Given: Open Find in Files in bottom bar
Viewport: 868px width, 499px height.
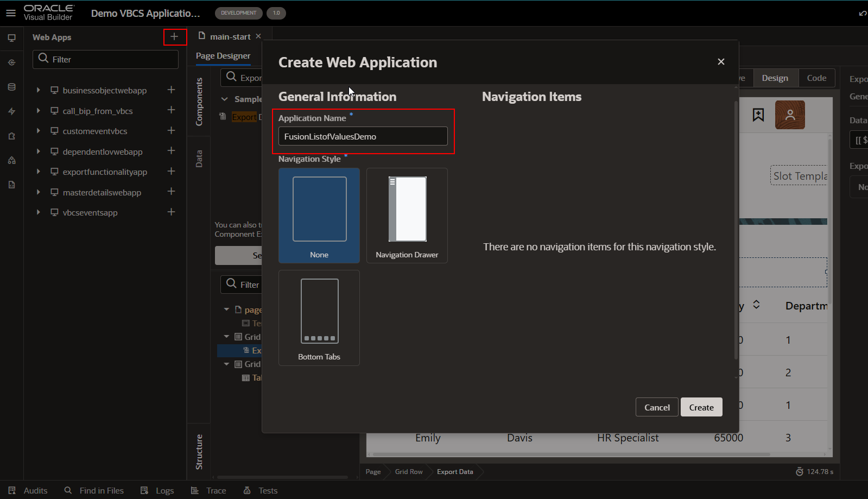Looking at the screenshot, I should [x=94, y=490].
